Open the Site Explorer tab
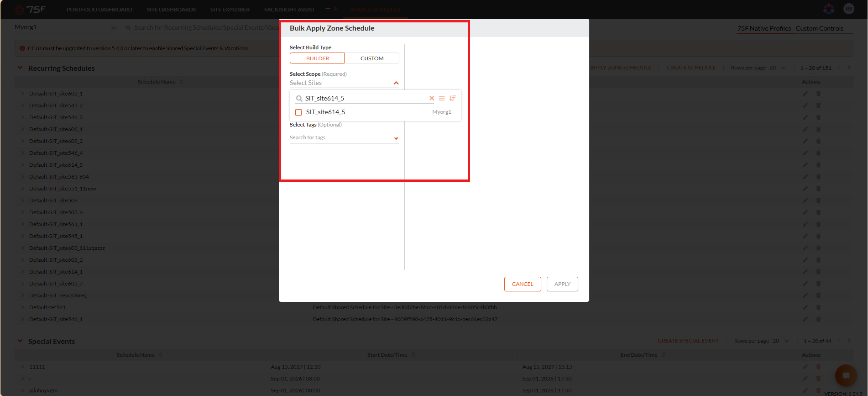The height and width of the screenshot is (396, 868). pyautogui.click(x=230, y=10)
